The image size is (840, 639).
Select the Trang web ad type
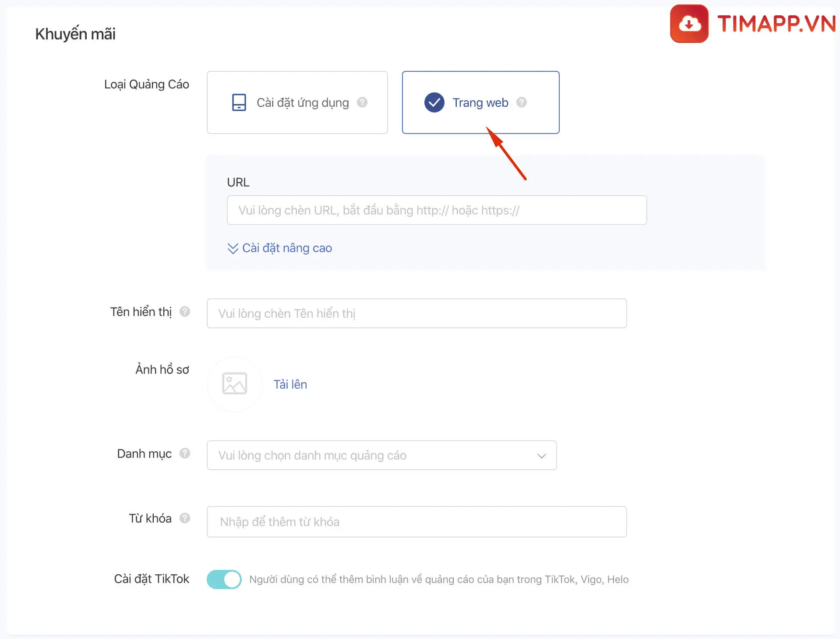click(x=480, y=102)
